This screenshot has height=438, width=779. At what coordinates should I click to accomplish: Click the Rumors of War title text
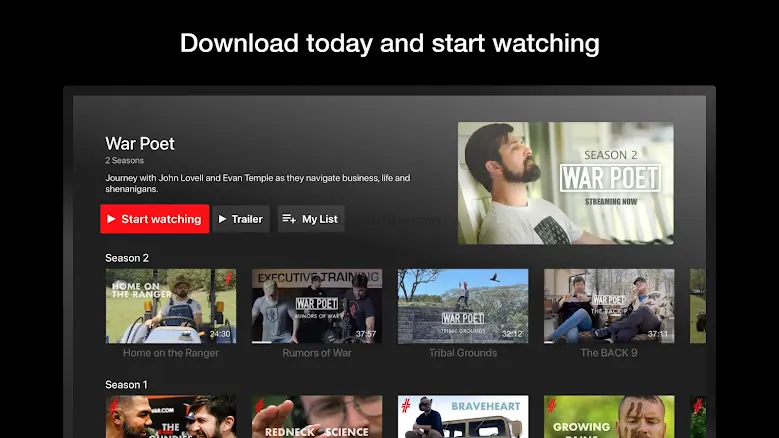(x=317, y=353)
